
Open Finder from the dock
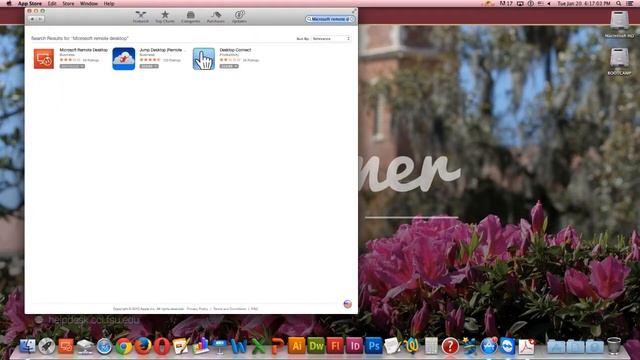[27, 346]
